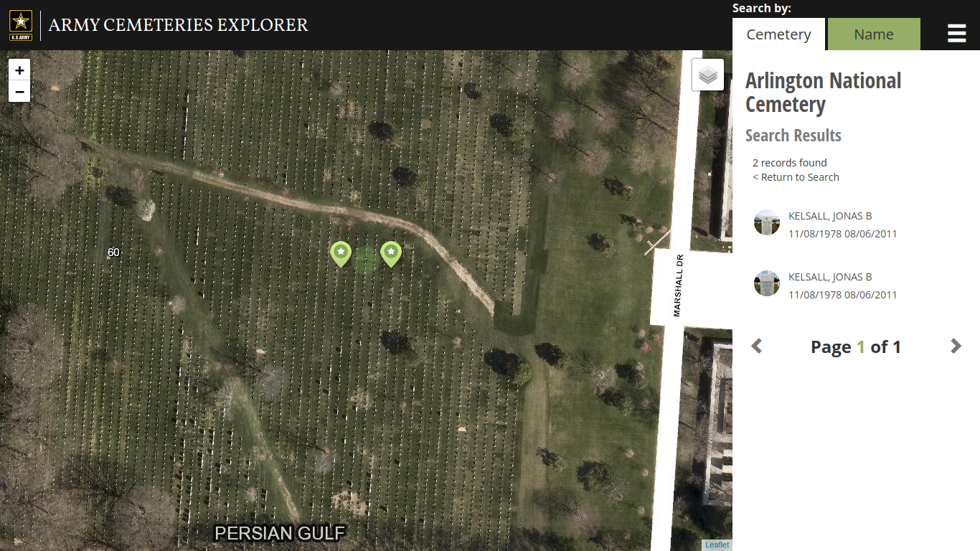Click the Search Results heading

coord(793,136)
